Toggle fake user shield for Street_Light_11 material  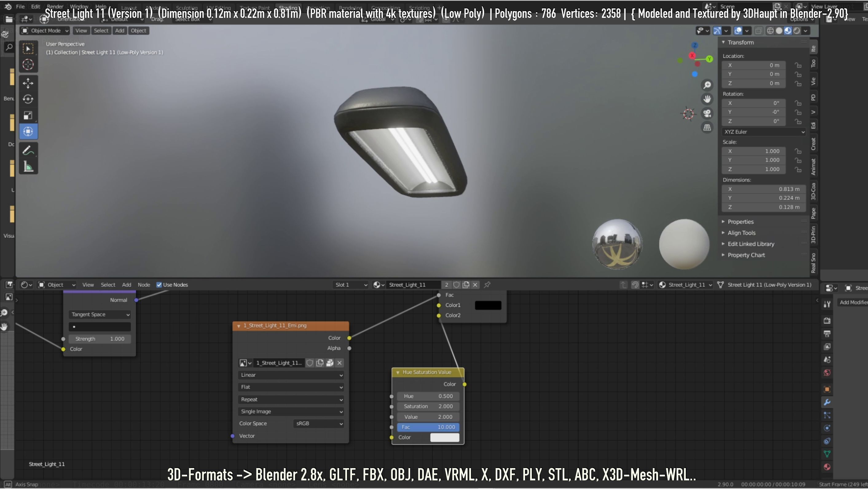pyautogui.click(x=456, y=284)
